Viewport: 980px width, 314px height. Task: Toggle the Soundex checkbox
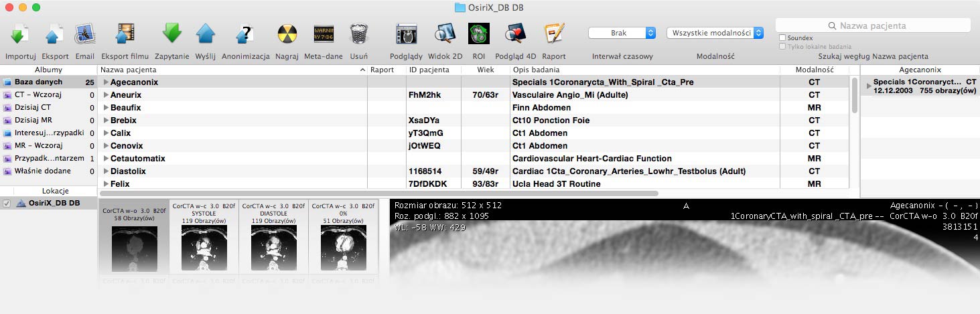click(x=783, y=38)
